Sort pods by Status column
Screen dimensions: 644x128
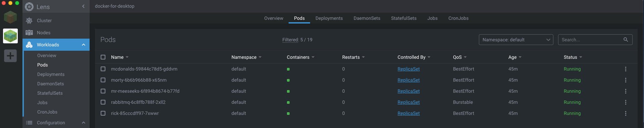[x=573, y=57]
